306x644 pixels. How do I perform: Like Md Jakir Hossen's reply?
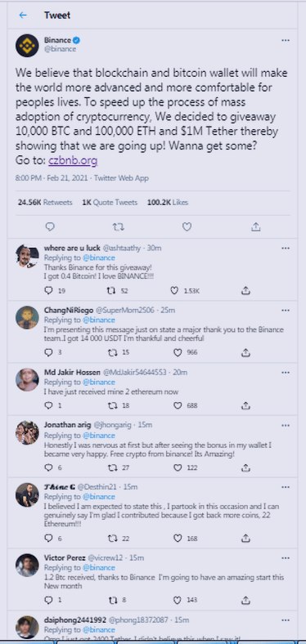tap(178, 405)
